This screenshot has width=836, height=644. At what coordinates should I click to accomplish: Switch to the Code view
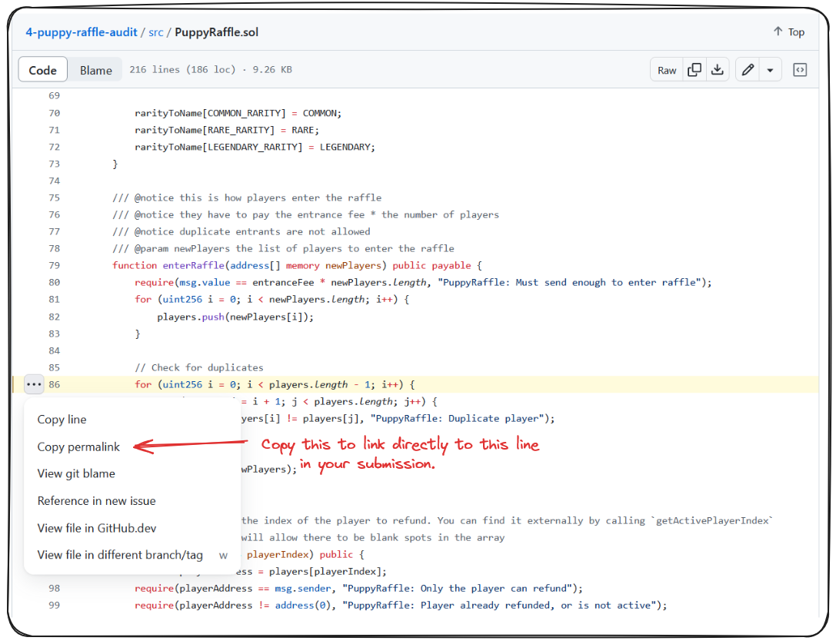tap(43, 70)
